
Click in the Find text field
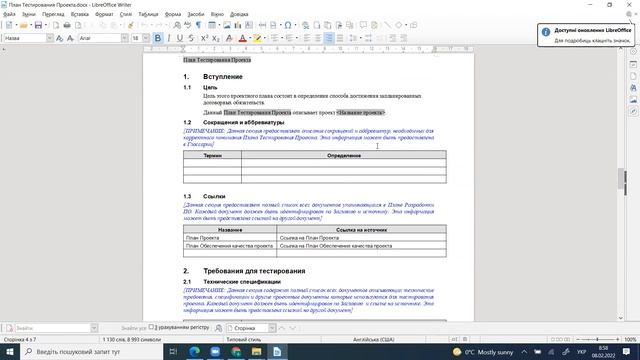(x=52, y=328)
